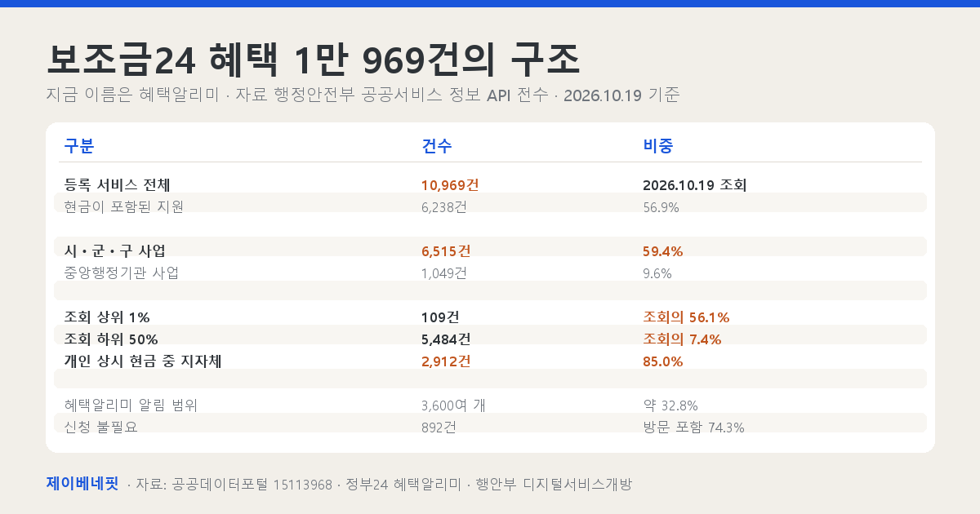Click the '조회의 56.1%' cell
This screenshot has height=514, width=980.
click(x=686, y=317)
